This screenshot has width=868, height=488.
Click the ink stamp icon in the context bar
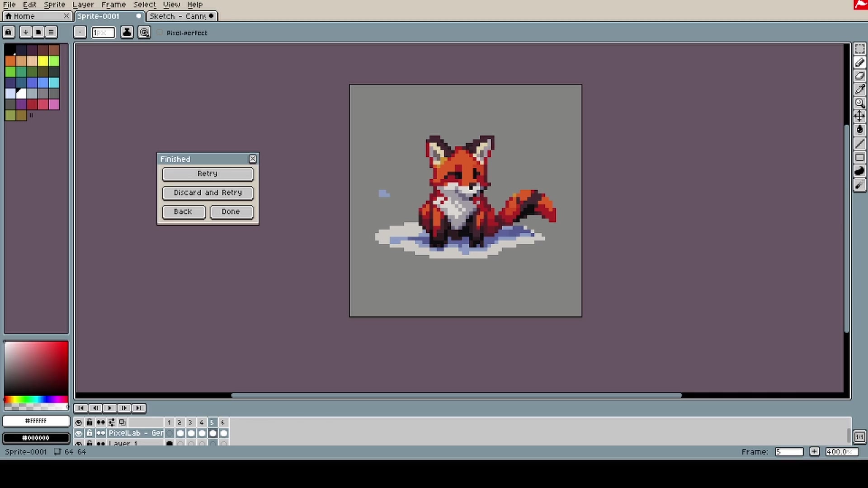pyautogui.click(x=127, y=33)
